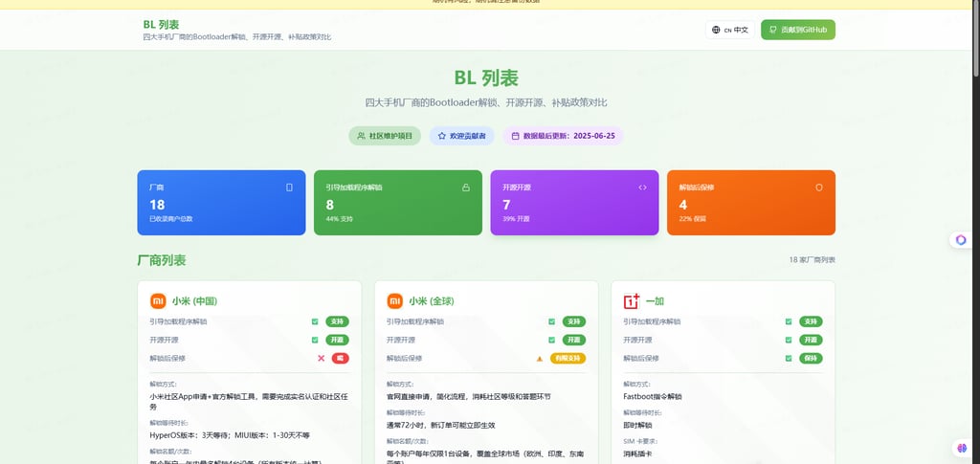Click the 保持 warranty badge for 一加

811,359
